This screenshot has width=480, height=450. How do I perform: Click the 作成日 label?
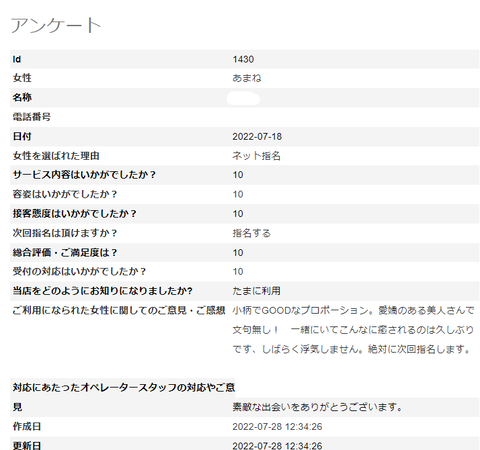coord(27,426)
